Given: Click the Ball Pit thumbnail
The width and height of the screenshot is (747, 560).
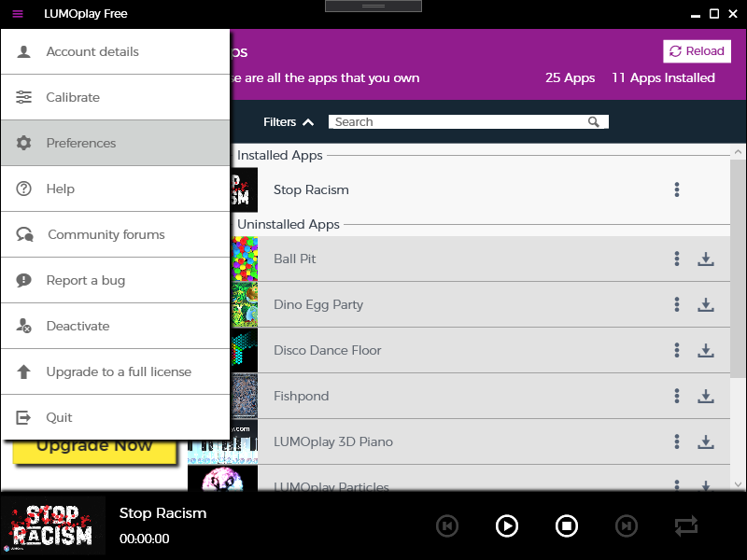Looking at the screenshot, I should pos(244,259).
